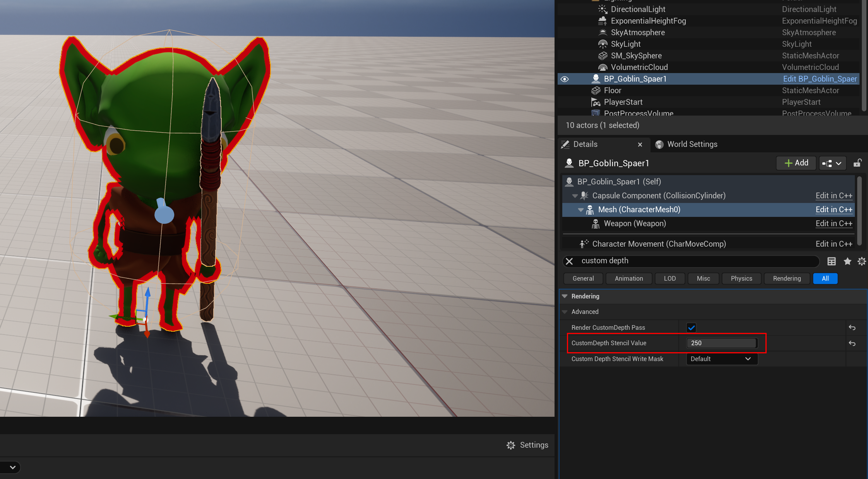The height and width of the screenshot is (479, 868).
Task: Clear the custom depth search text
Action: 569,261
